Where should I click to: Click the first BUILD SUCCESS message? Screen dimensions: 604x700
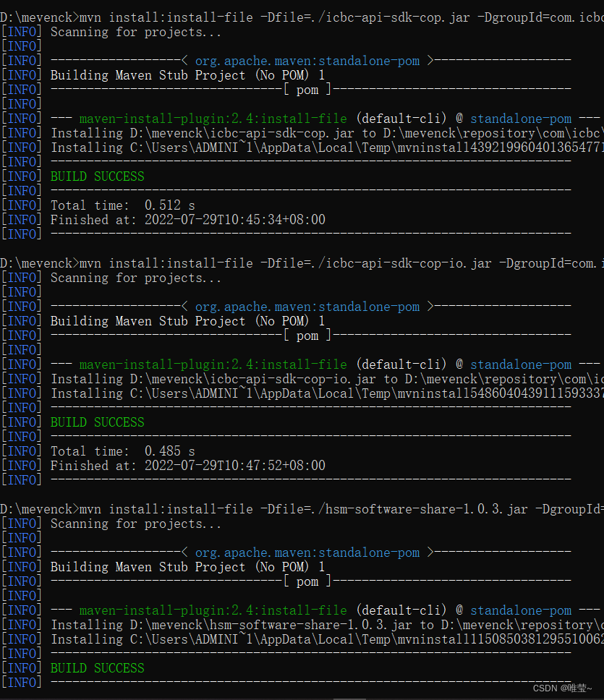tap(97, 176)
